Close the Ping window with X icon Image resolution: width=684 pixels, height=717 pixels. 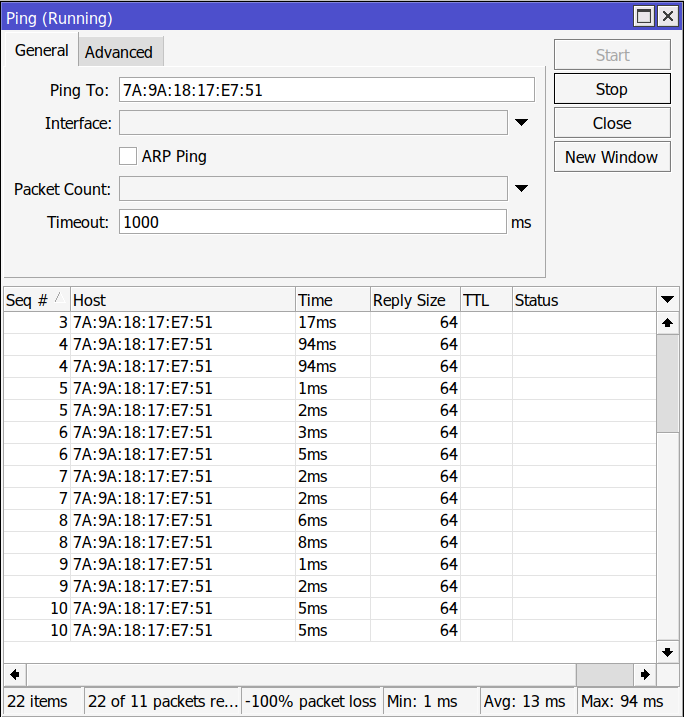pos(667,17)
